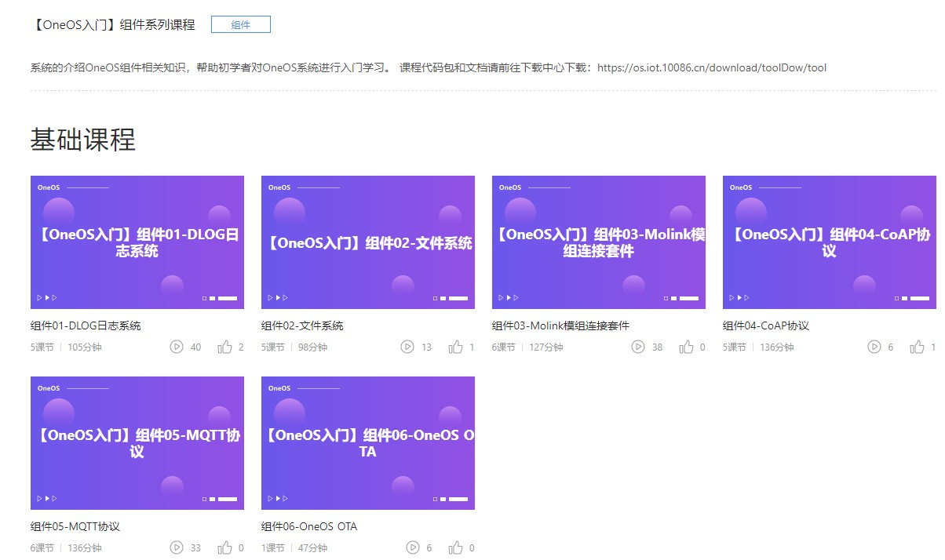Click the 【OneOS入门】组件系列课程 page title
The image size is (945, 560).
112,24
